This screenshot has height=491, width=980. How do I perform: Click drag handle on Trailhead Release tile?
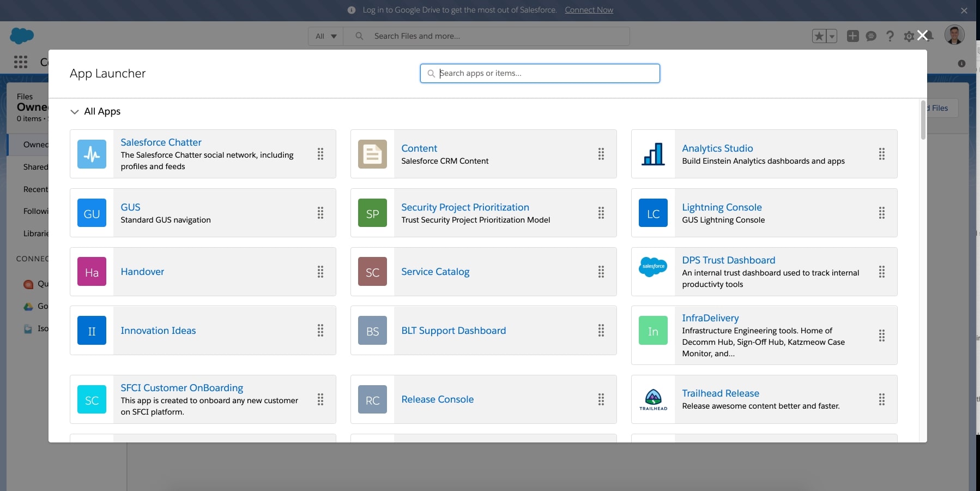[882, 399]
